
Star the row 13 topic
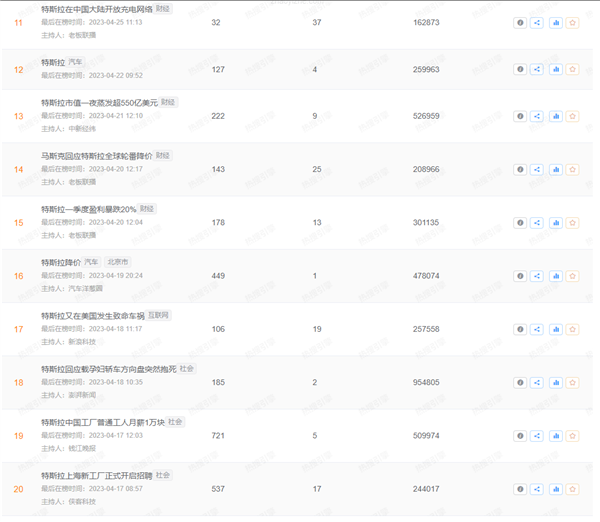572,116
